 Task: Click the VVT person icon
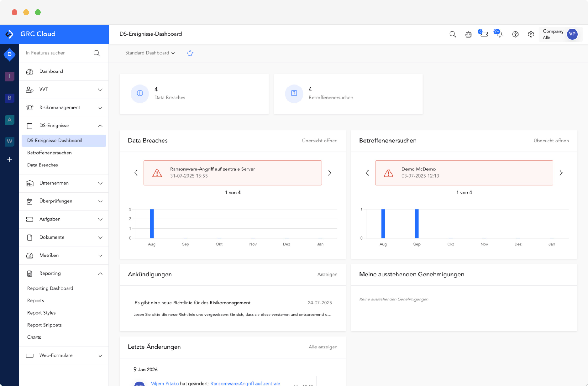[30, 90]
